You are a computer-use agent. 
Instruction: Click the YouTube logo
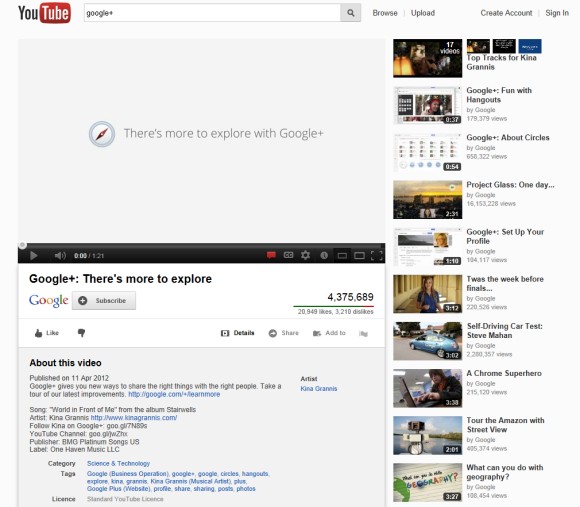pos(44,13)
